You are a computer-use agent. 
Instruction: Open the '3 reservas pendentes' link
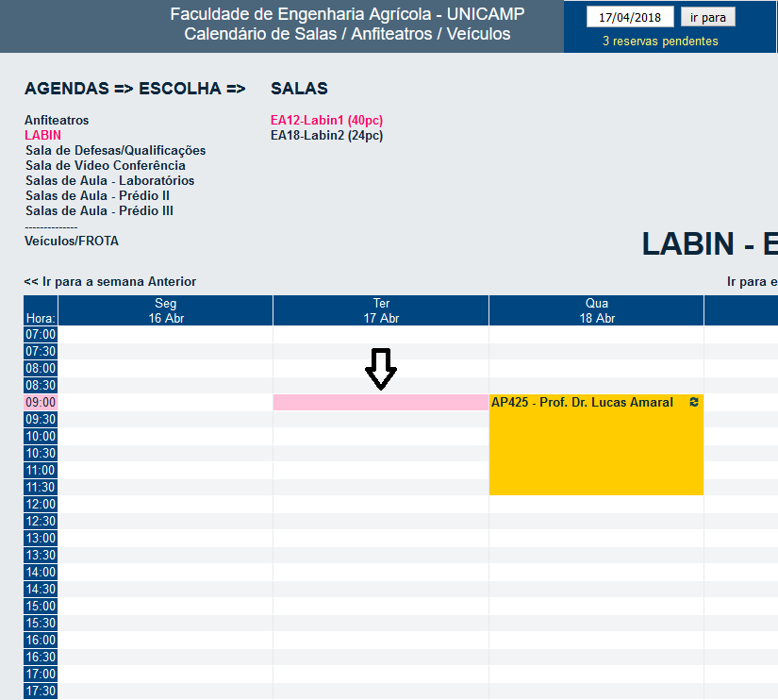click(660, 41)
